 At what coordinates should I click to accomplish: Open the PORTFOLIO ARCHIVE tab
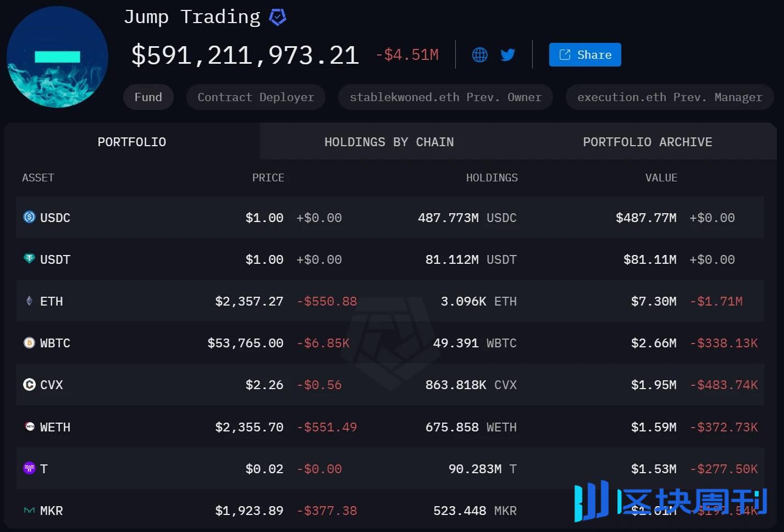point(648,142)
